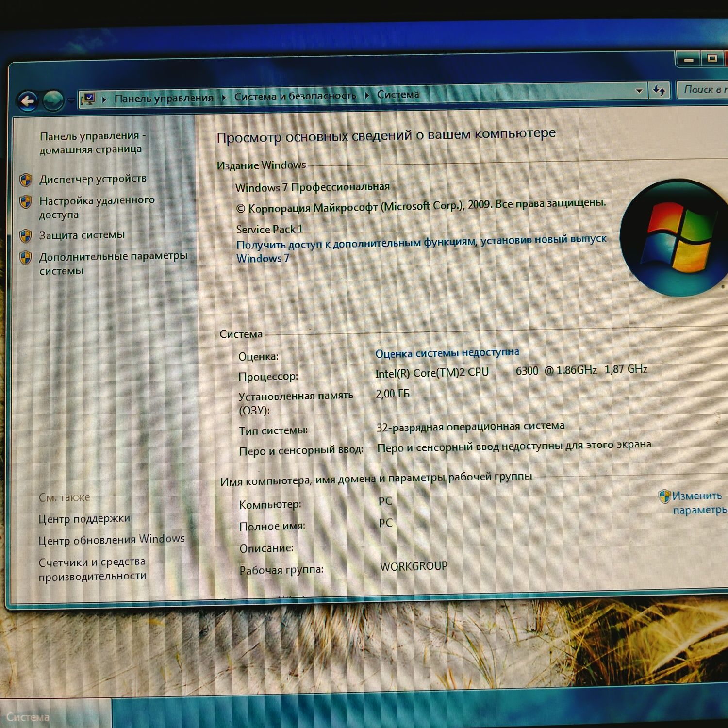
Task: Open Настройка удаленного доступа
Action: (x=97, y=207)
